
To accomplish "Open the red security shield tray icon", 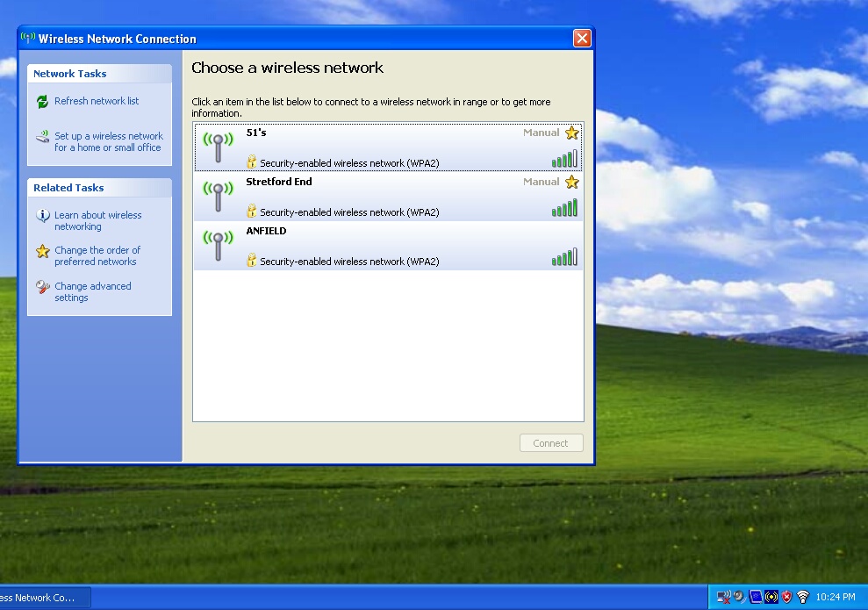I will [x=786, y=597].
